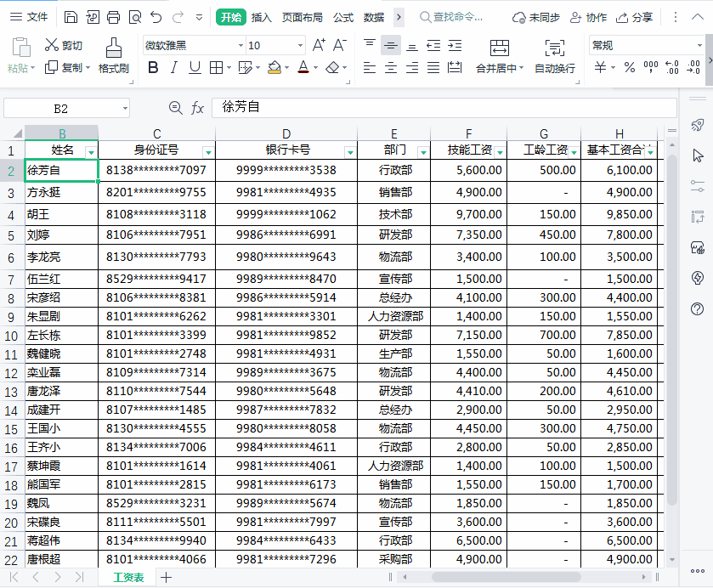The height and width of the screenshot is (588, 713).
Task: Undo the last action
Action: pos(156,17)
